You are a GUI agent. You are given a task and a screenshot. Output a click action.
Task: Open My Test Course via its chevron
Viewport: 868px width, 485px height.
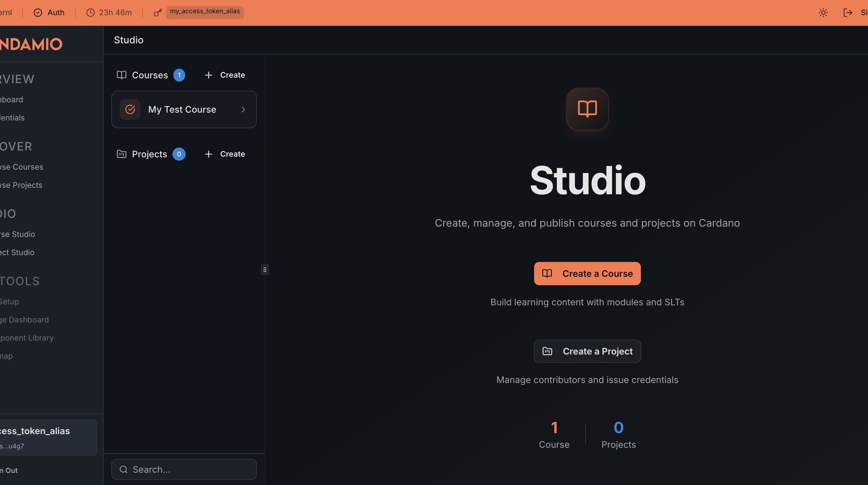pos(243,109)
